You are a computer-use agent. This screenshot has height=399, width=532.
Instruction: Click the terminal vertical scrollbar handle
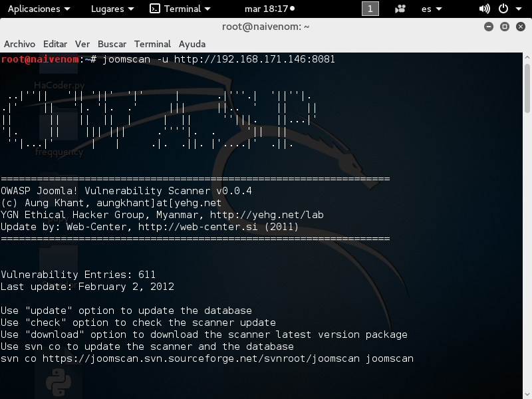(527, 88)
